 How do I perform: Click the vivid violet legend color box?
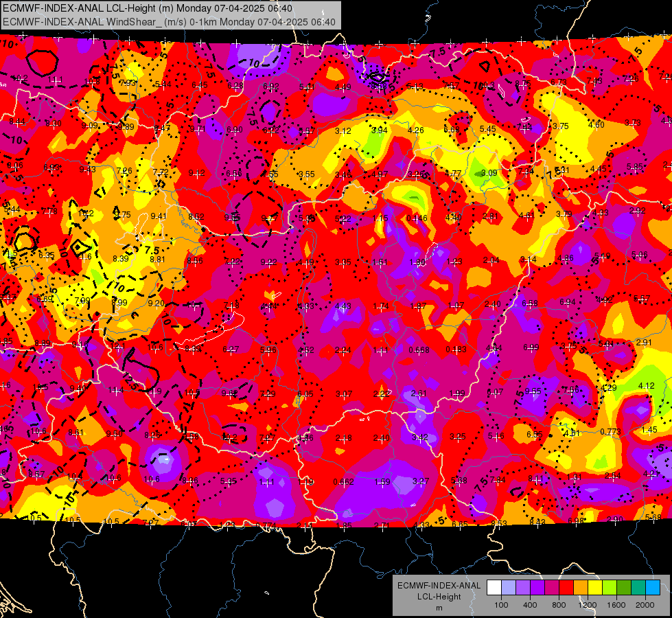[x=537, y=588]
